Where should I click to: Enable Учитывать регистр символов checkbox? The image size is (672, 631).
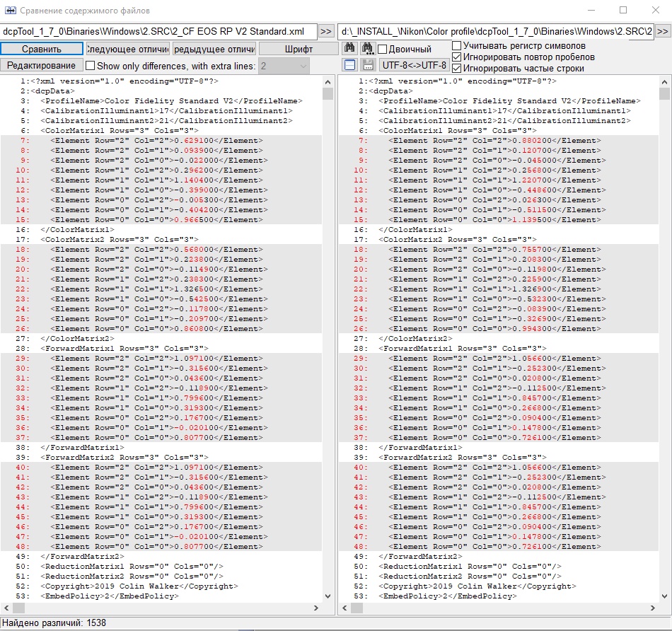[457, 46]
